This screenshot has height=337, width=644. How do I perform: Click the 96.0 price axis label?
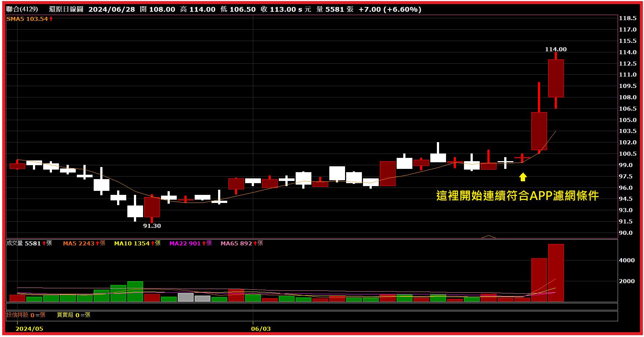(x=626, y=188)
